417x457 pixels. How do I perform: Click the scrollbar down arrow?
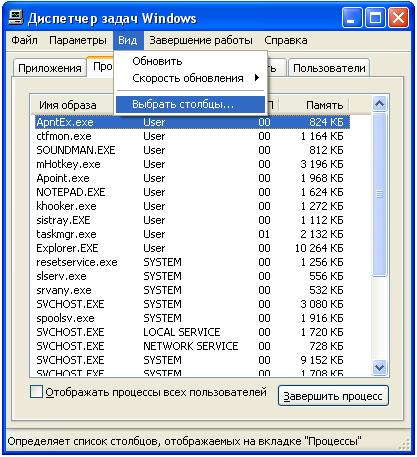pos(380,367)
